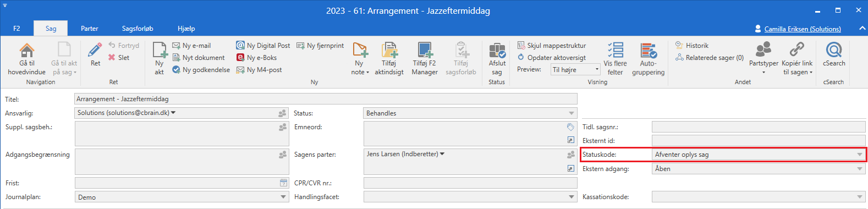Open Sagsforløb ribbon tab

[x=138, y=29]
